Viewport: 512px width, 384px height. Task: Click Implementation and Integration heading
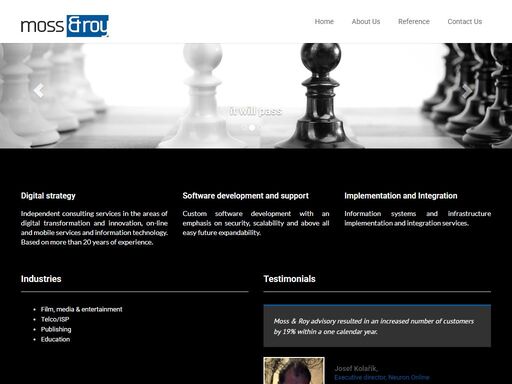point(401,196)
